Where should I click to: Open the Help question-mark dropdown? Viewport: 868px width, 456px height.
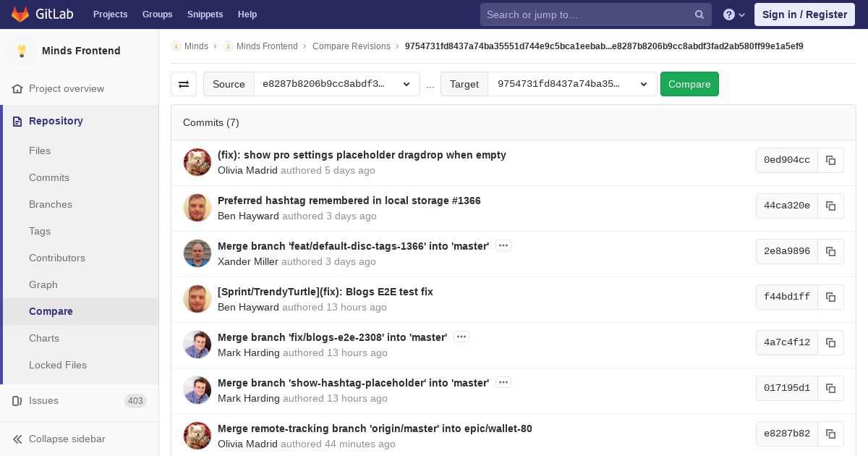(734, 14)
